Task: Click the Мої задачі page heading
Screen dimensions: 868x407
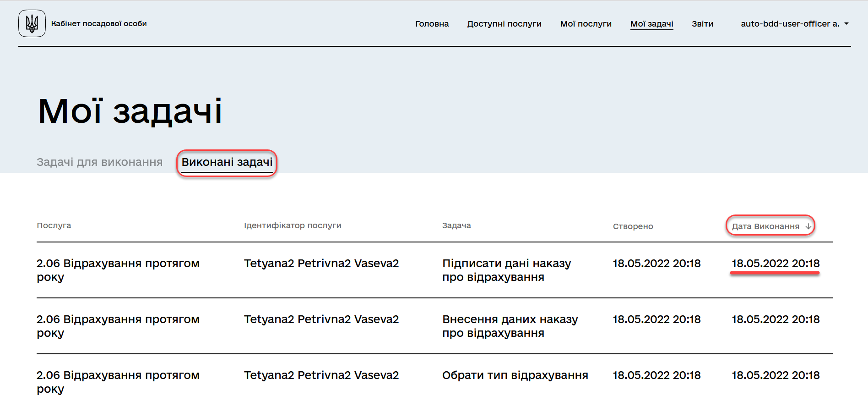Action: click(x=130, y=111)
